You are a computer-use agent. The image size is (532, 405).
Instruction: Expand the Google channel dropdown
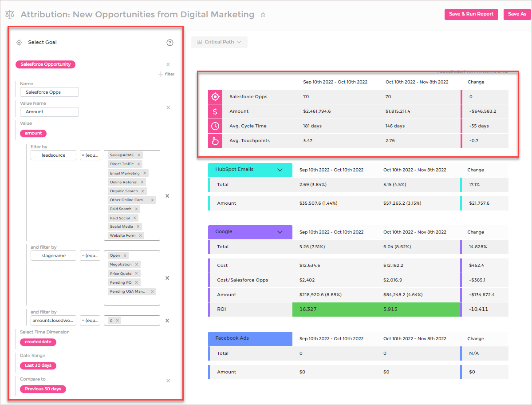click(x=280, y=232)
